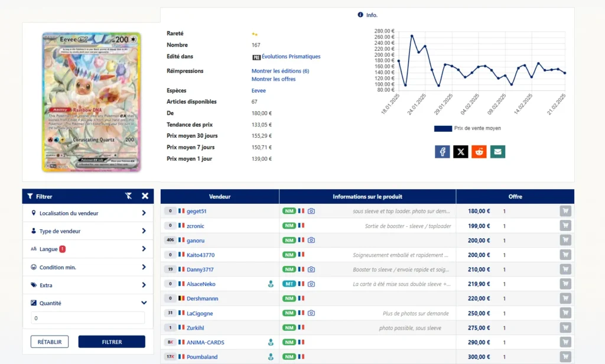Add ganoru's offer to cart
605x364 pixels.
[x=565, y=240]
